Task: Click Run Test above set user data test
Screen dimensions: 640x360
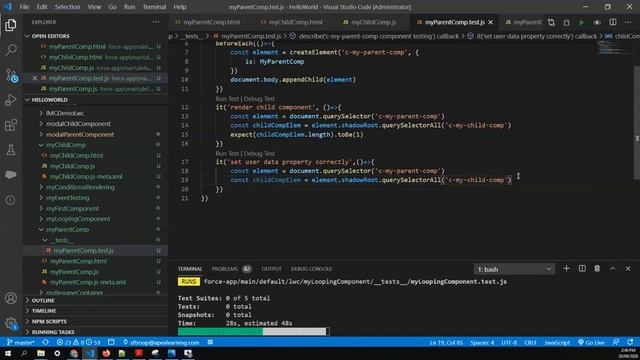Action: (227, 153)
